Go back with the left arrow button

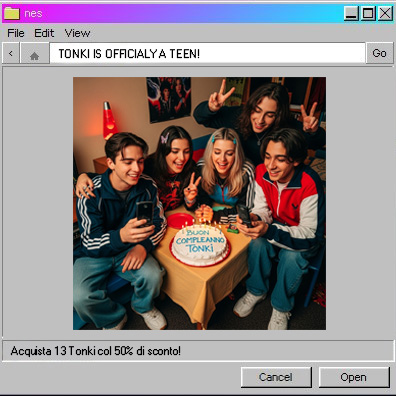pos(11,53)
